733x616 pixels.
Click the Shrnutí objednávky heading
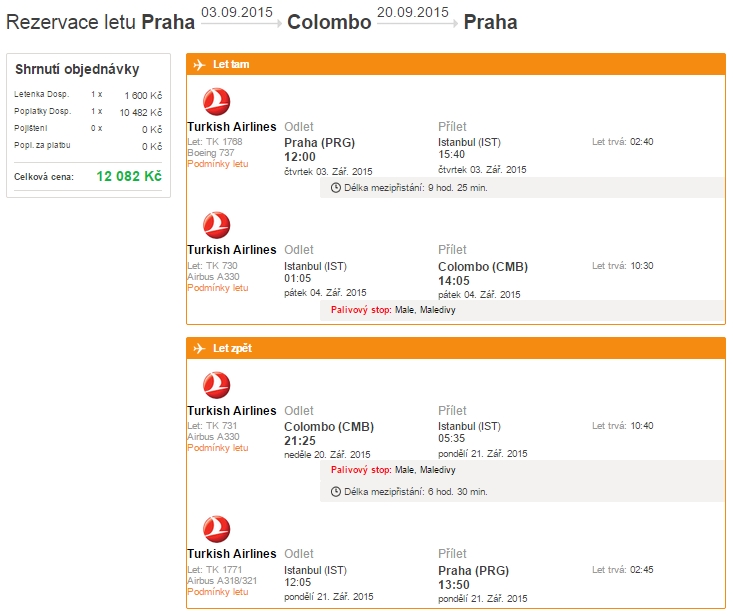77,69
